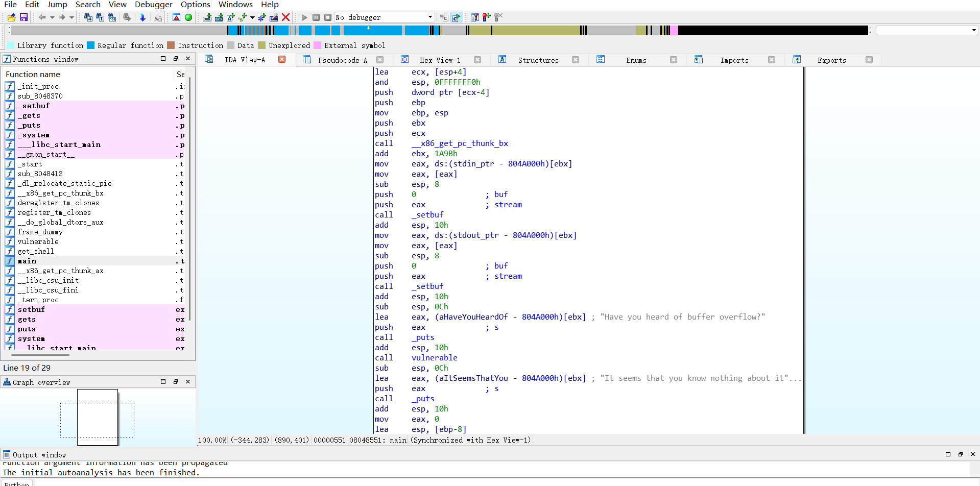The height and width of the screenshot is (486, 980).
Task: Select the get_shell function in Functions window
Action: coord(36,251)
